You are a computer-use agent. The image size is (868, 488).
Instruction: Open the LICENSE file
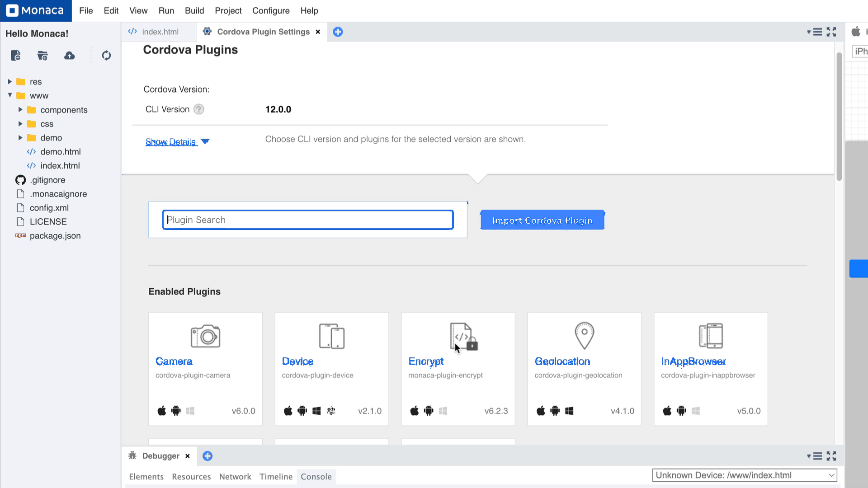point(48,221)
